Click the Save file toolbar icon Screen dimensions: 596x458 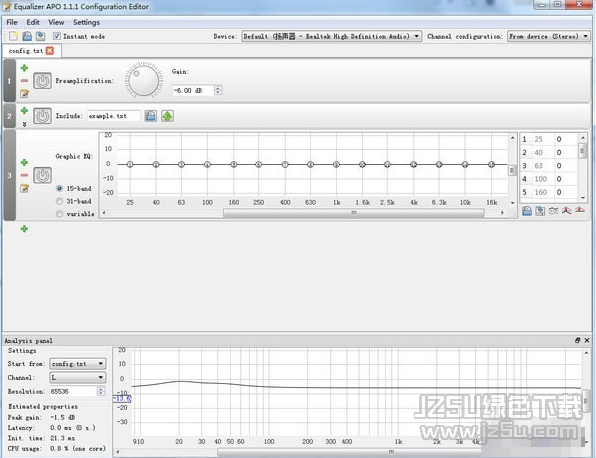27,36
